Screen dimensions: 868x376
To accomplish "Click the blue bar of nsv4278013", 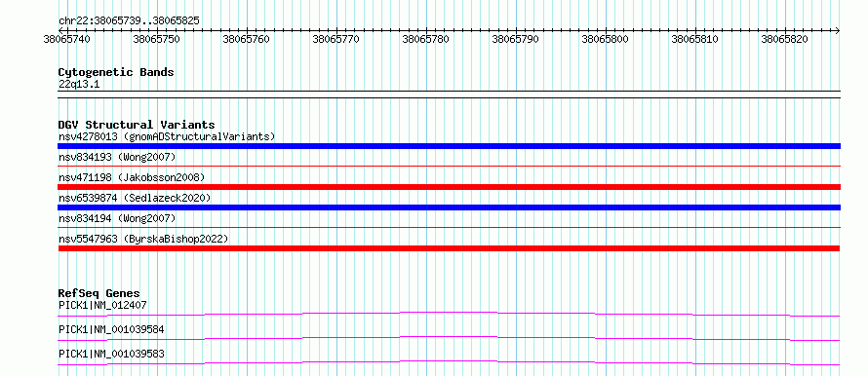I will pos(449,146).
